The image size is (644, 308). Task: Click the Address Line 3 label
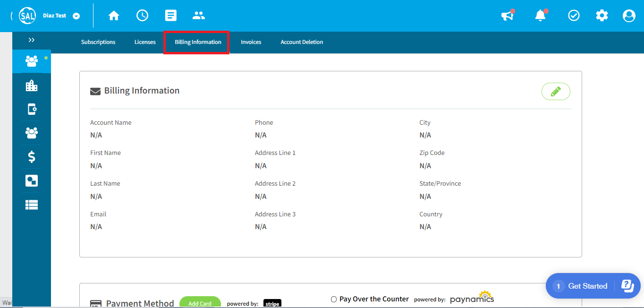tap(275, 214)
